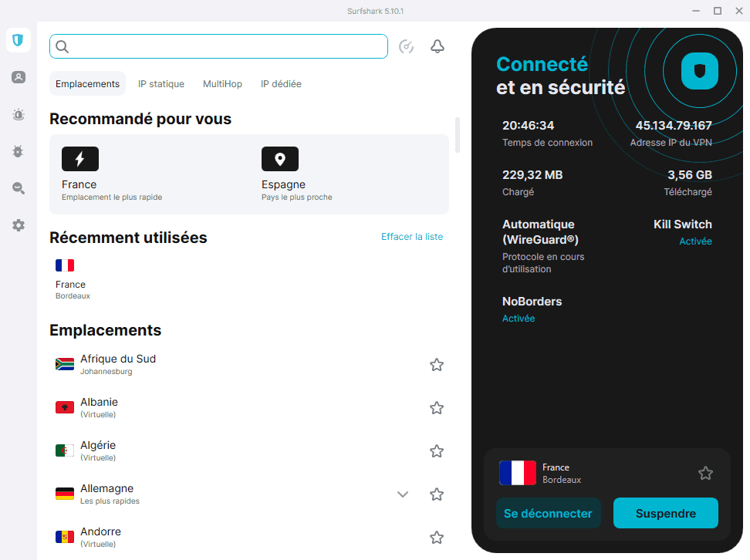750x560 pixels.
Task: Select the Emplacements tab
Action: [x=87, y=83]
